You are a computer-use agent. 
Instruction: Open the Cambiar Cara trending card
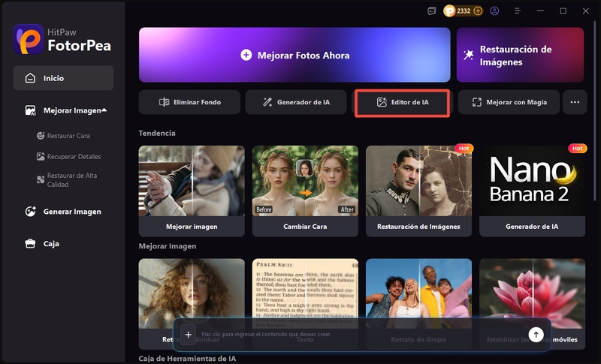click(x=305, y=191)
